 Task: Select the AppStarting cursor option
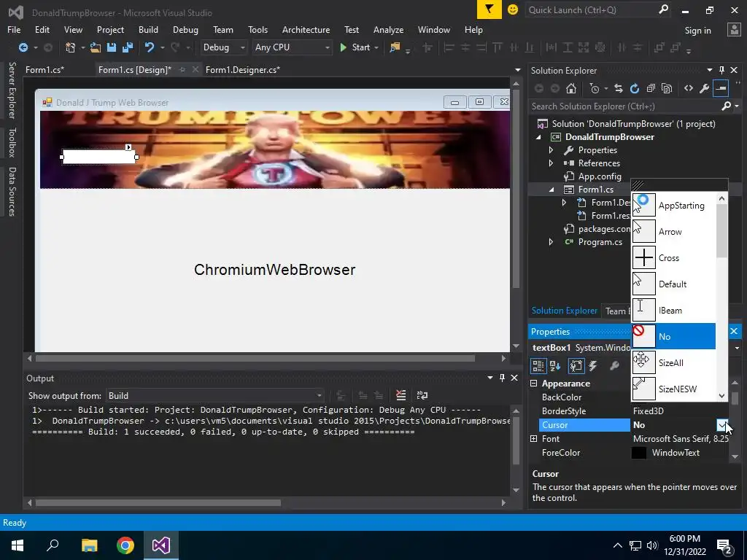click(x=673, y=205)
